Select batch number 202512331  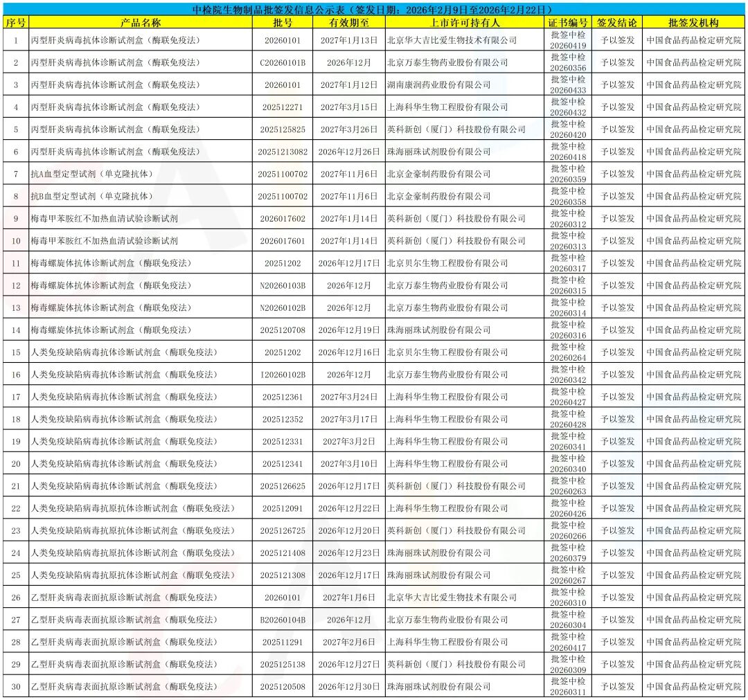(283, 442)
